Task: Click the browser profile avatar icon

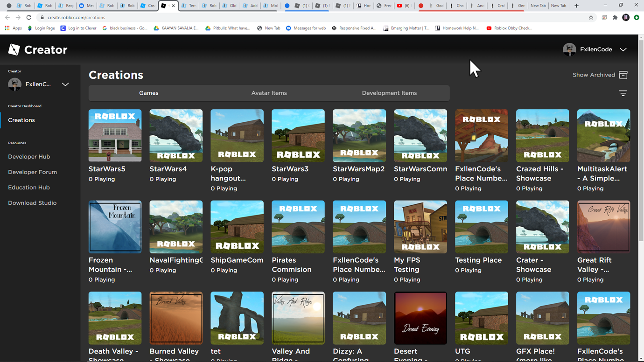Action: 626,17
